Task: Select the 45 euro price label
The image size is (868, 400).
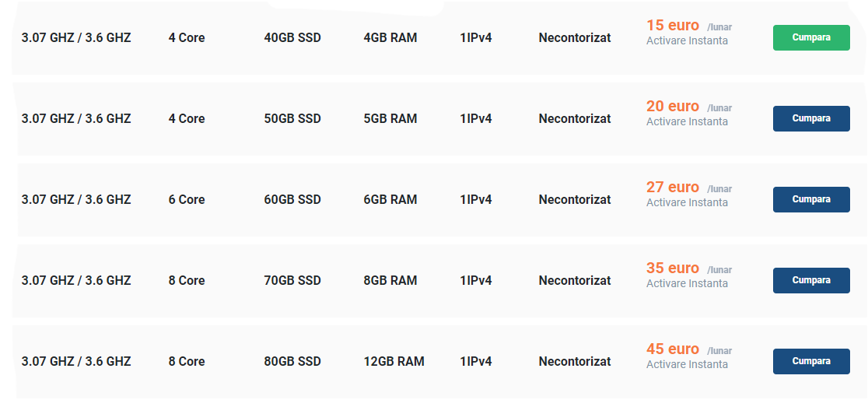Action: pos(673,349)
